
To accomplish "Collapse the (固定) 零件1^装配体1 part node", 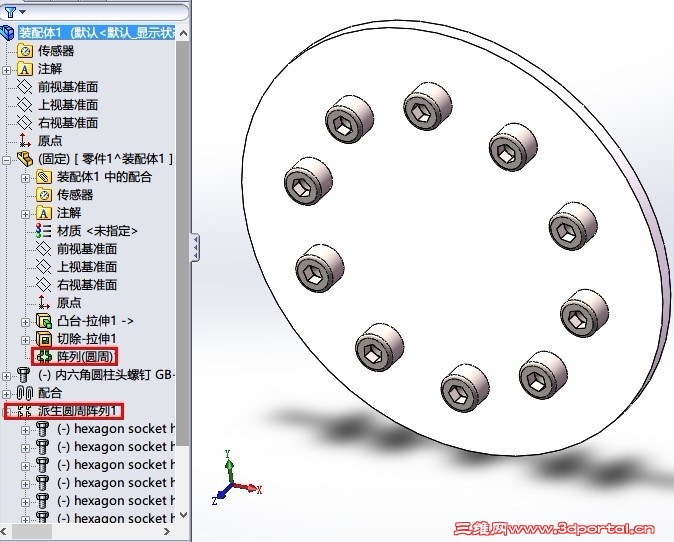I will (x=6, y=160).
